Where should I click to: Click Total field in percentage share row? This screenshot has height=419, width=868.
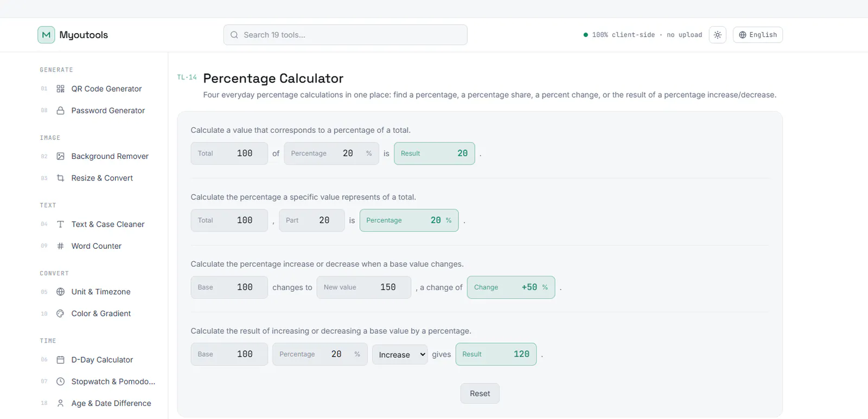[x=229, y=220]
